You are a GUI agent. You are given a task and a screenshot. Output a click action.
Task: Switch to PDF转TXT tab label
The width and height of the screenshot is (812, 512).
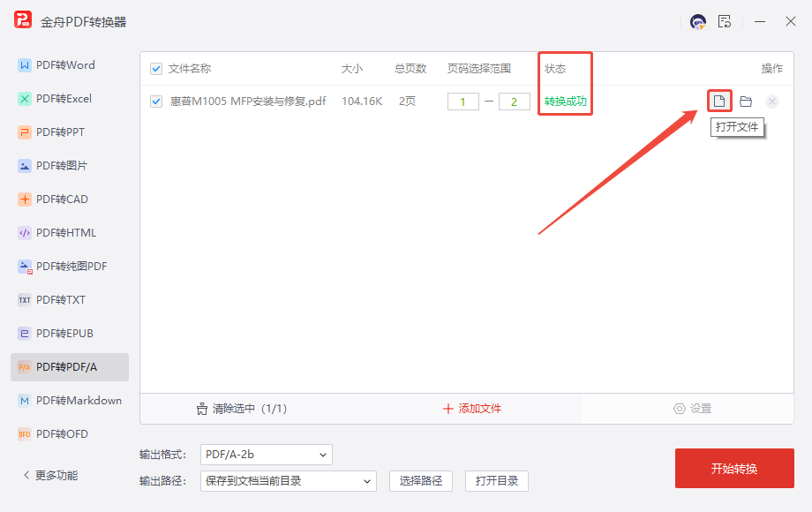pos(61,300)
